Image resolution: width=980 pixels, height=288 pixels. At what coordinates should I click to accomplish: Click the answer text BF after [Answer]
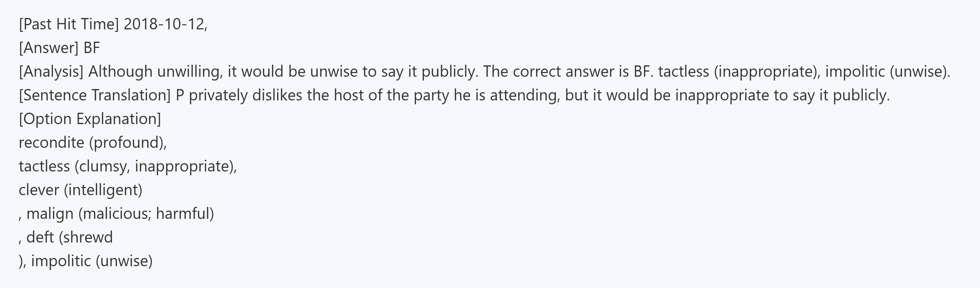92,48
